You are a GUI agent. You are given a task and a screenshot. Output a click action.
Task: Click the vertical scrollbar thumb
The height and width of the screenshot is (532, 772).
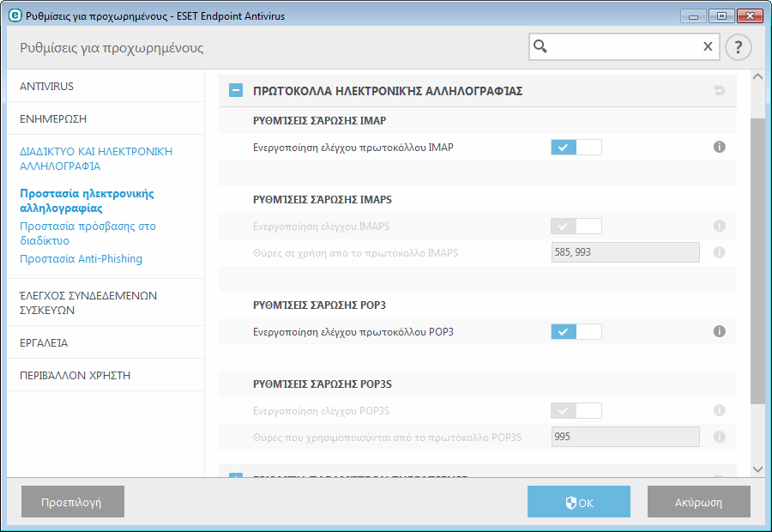coord(757,261)
